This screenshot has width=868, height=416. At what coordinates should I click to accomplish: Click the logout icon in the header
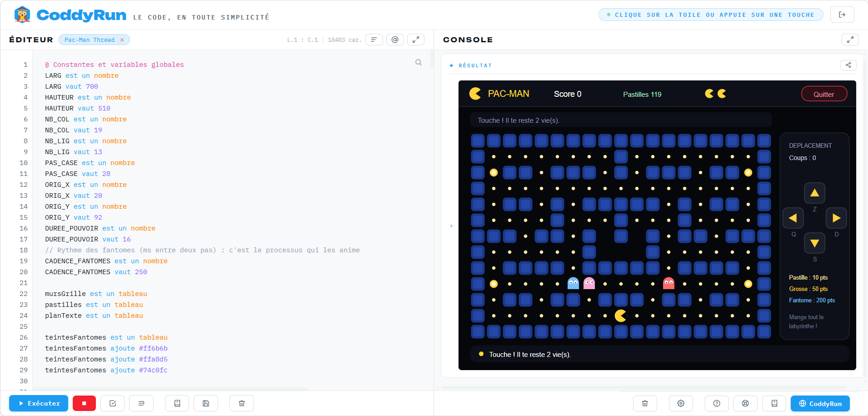pyautogui.click(x=842, y=15)
